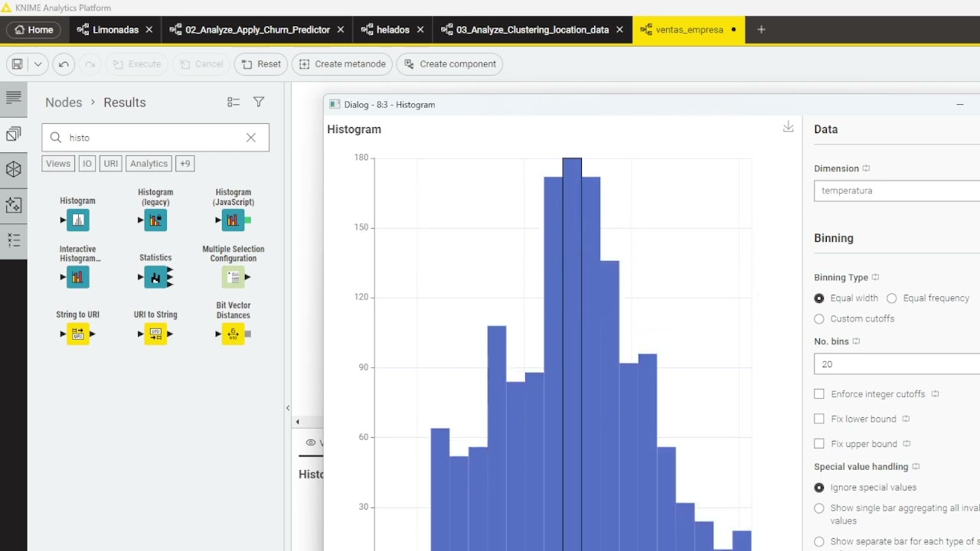Switch node results display mode

coord(234,102)
